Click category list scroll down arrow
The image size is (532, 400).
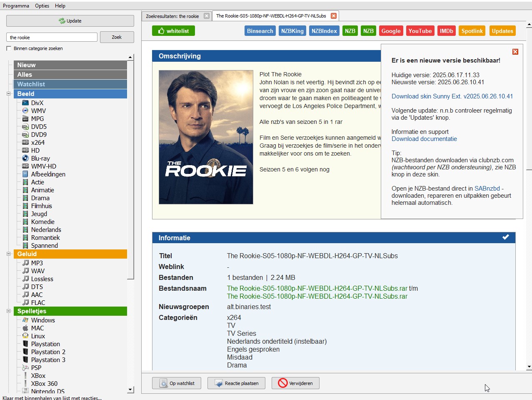tap(130, 390)
